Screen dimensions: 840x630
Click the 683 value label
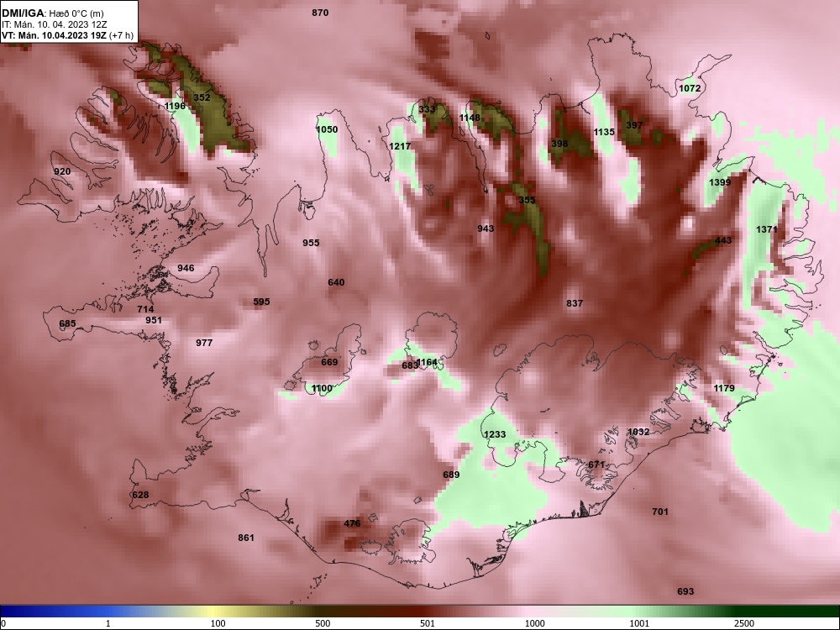click(409, 365)
